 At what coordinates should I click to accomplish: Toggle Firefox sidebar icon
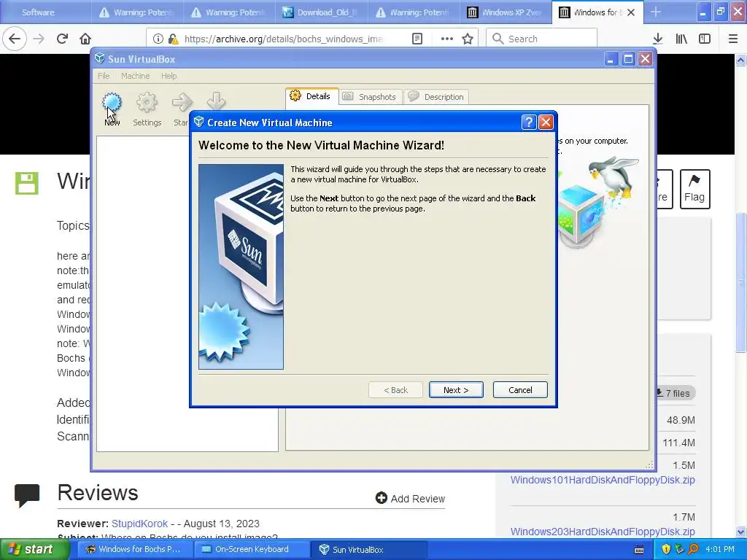(705, 39)
